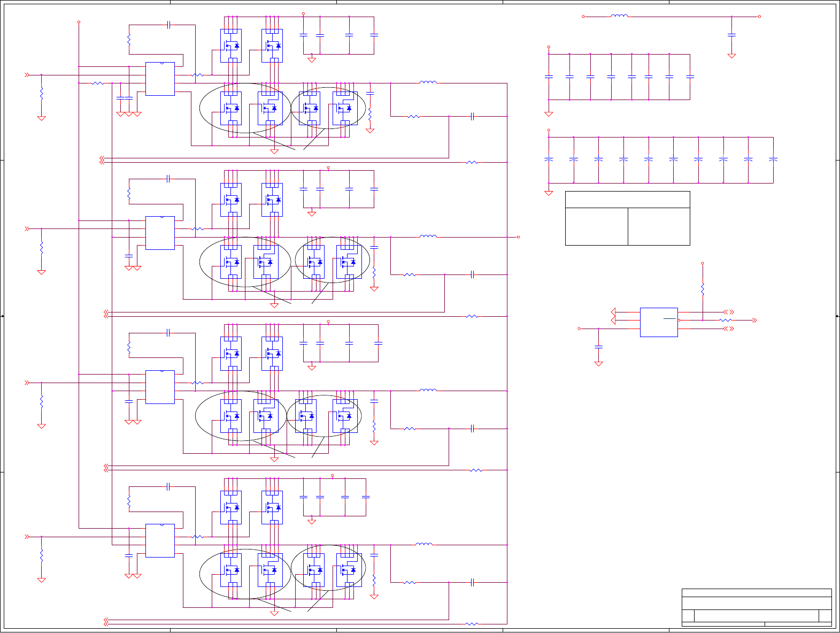This screenshot has width=840, height=633.
Task: Select the inductor on the top-right filter line
Action: (619, 16)
